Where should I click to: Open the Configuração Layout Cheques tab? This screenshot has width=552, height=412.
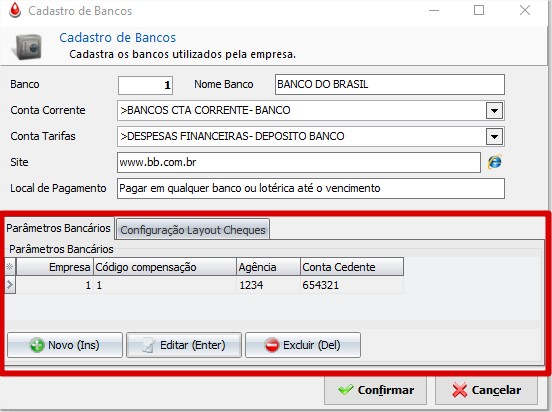193,230
